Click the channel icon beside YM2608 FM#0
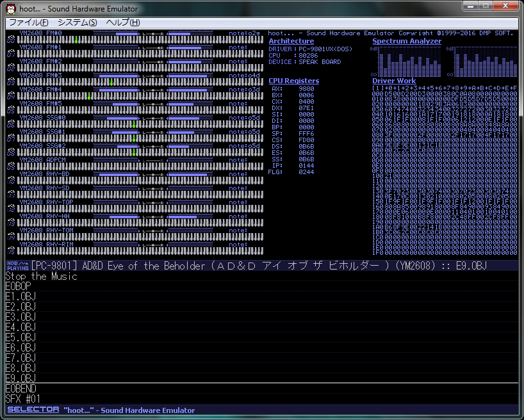The height and width of the screenshot is (420, 524). pyautogui.click(x=11, y=40)
